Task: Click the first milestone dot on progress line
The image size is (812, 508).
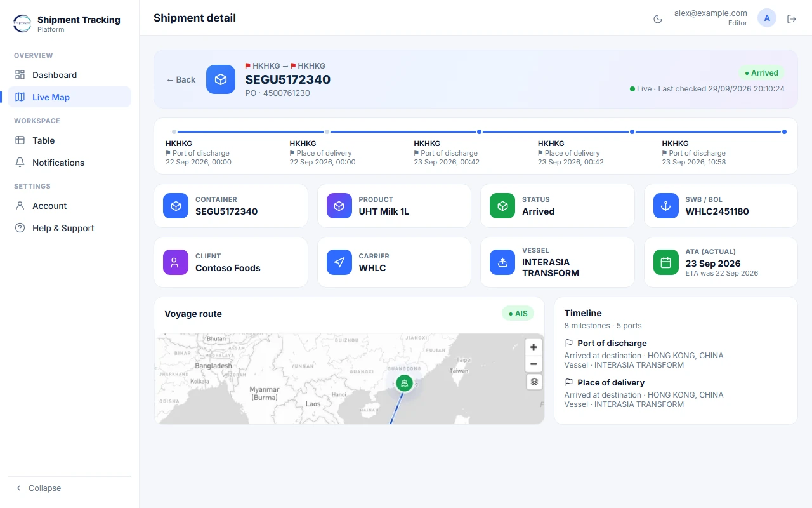Action: point(174,131)
